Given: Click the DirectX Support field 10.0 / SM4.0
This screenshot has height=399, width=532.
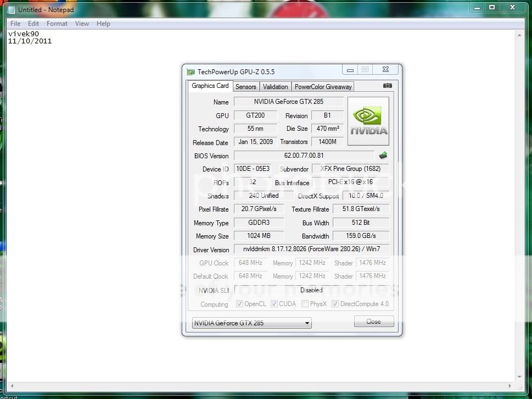Looking at the screenshot, I should coord(366,196).
